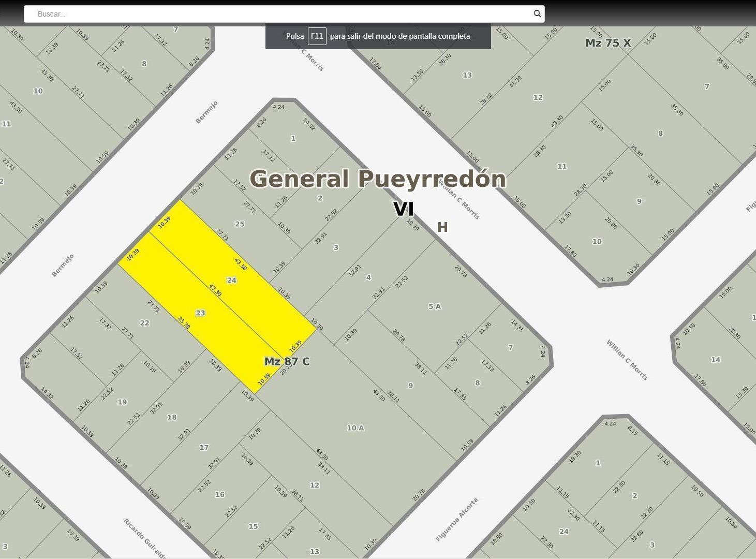This screenshot has height=559, width=756.
Task: Select parcel 18 on the map
Action: 172,417
